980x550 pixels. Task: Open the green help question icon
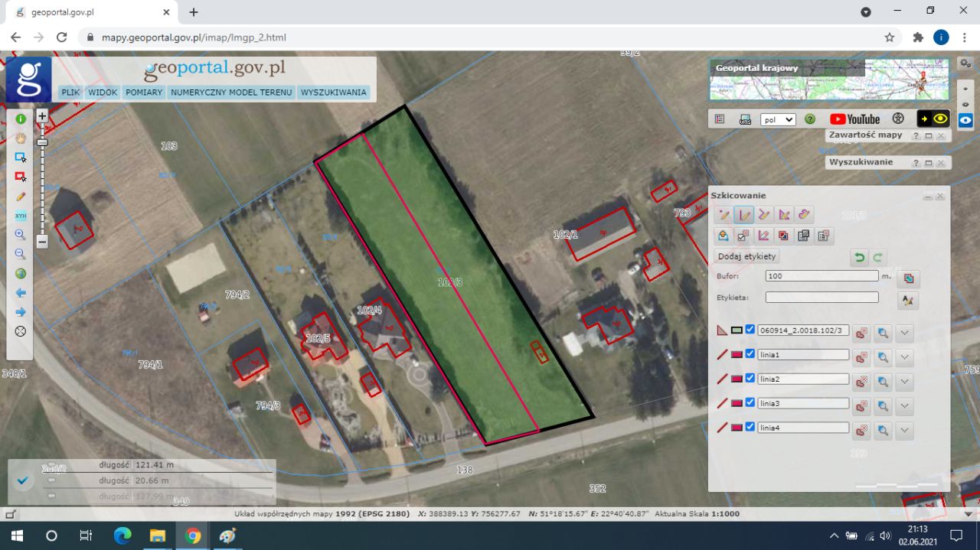tap(810, 119)
